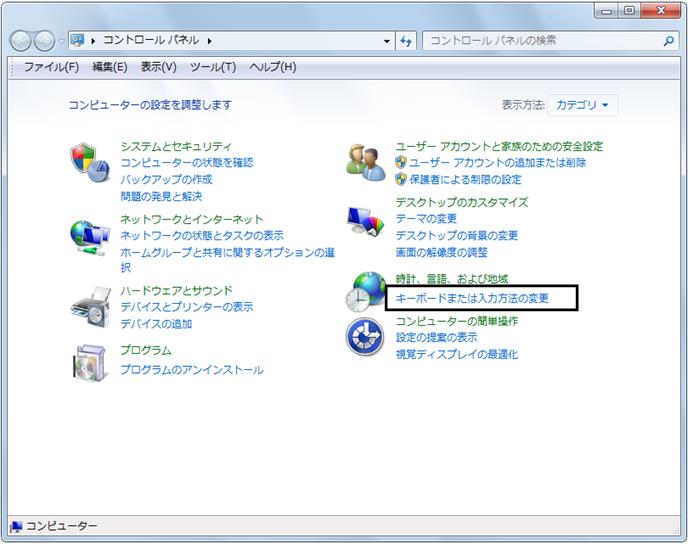Viewport: 688px width, 544px height.
Task: Open 問題の発見と解決 link
Action: pyautogui.click(x=161, y=197)
